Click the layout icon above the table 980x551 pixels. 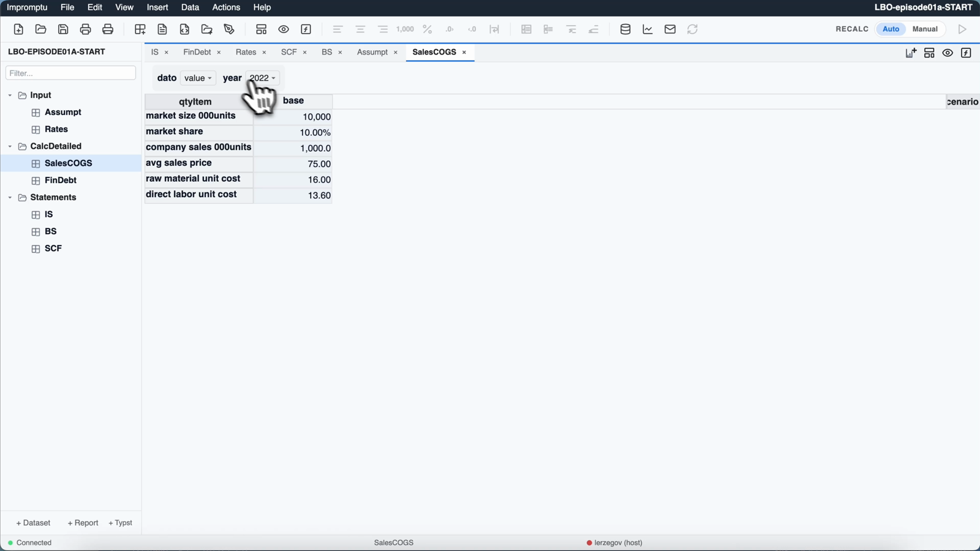pyautogui.click(x=929, y=53)
